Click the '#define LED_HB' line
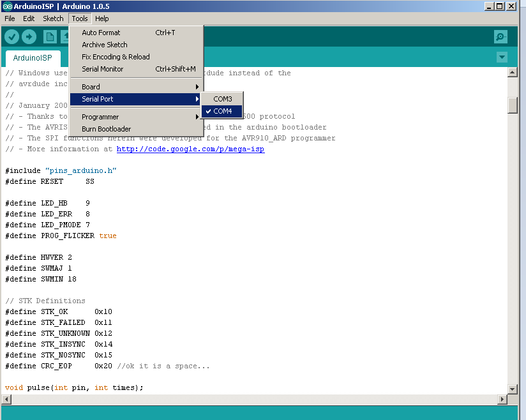This screenshot has width=526, height=420. [x=47, y=203]
